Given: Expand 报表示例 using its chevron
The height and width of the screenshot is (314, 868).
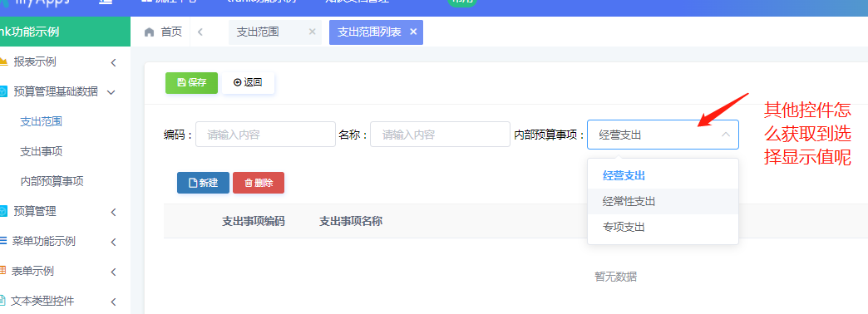Looking at the screenshot, I should [x=113, y=62].
